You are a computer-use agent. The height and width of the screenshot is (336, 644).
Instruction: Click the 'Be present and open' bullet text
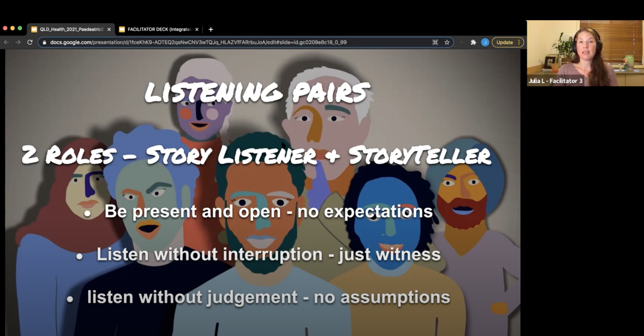[x=268, y=211]
